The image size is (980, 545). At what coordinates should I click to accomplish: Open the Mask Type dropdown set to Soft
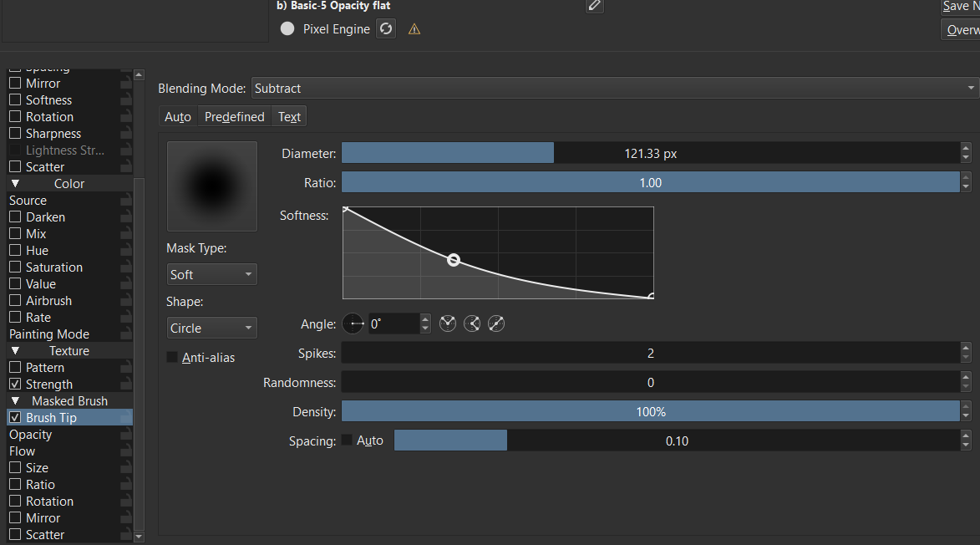point(211,275)
